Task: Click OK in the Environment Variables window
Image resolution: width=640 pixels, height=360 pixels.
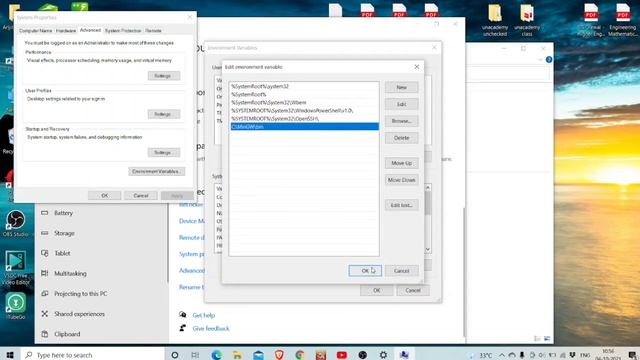Action: (376, 290)
